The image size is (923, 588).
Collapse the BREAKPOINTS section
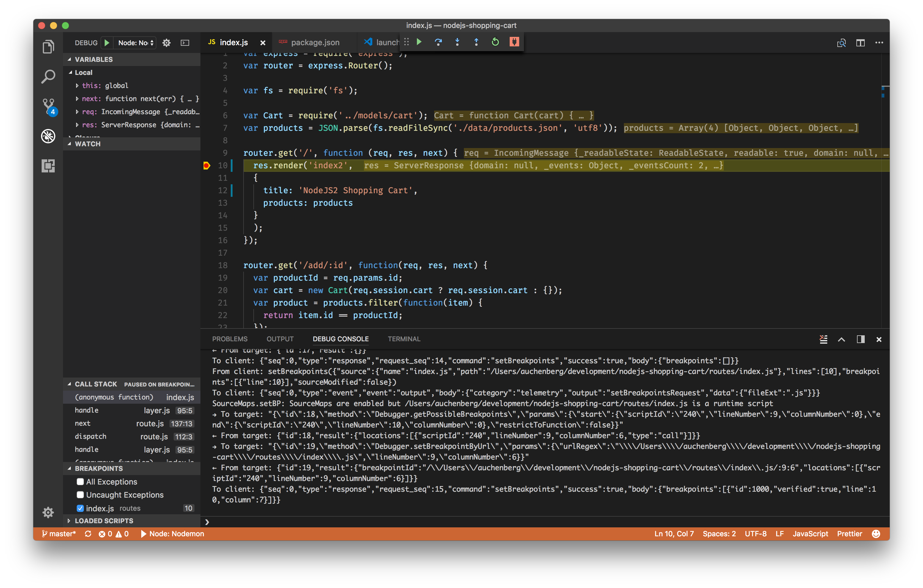tap(131, 468)
